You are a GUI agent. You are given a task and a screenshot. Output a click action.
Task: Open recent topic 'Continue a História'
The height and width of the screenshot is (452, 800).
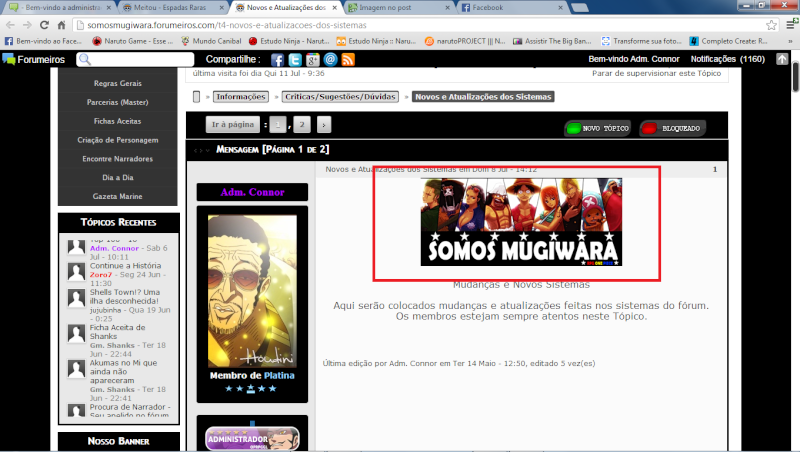point(126,266)
